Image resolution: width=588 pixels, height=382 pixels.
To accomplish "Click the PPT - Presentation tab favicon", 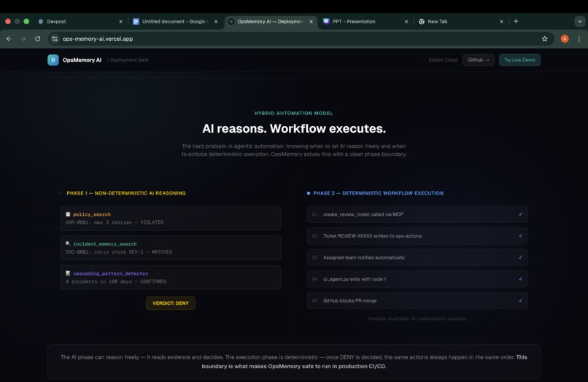I will coord(326,21).
